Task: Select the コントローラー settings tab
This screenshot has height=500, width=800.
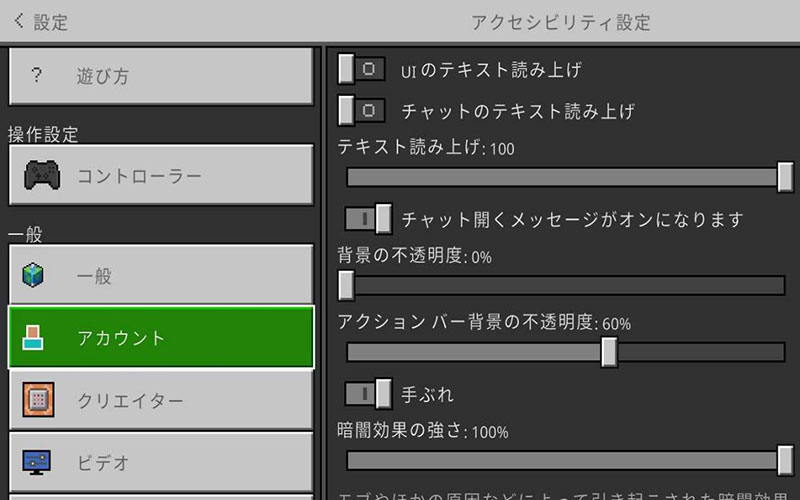Action: 160,176
